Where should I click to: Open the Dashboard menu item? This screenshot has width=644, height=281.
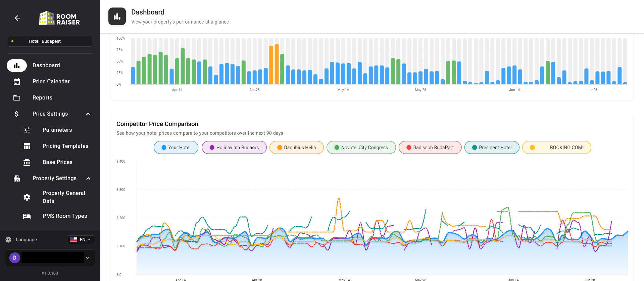tap(46, 66)
